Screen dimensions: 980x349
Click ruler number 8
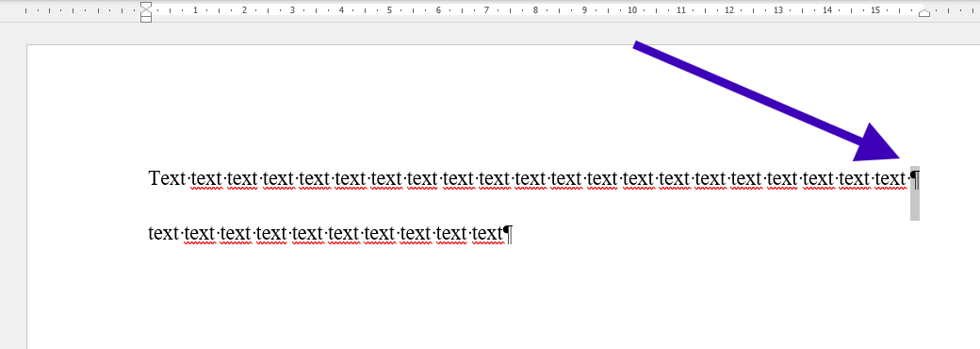535,10
